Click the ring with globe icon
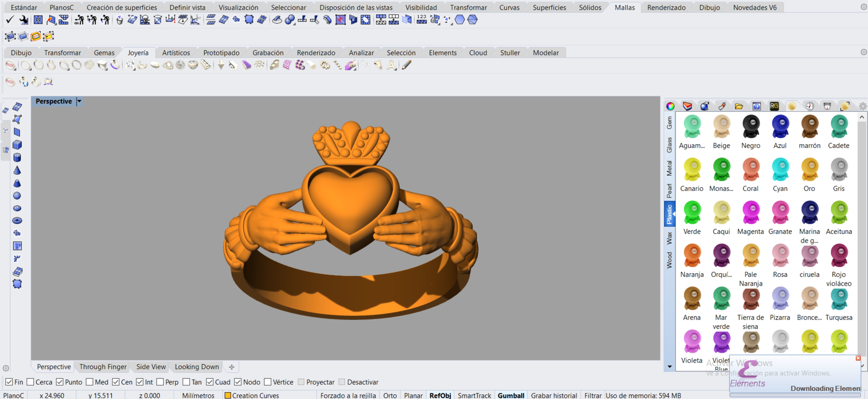868x399 pixels. (x=24, y=82)
